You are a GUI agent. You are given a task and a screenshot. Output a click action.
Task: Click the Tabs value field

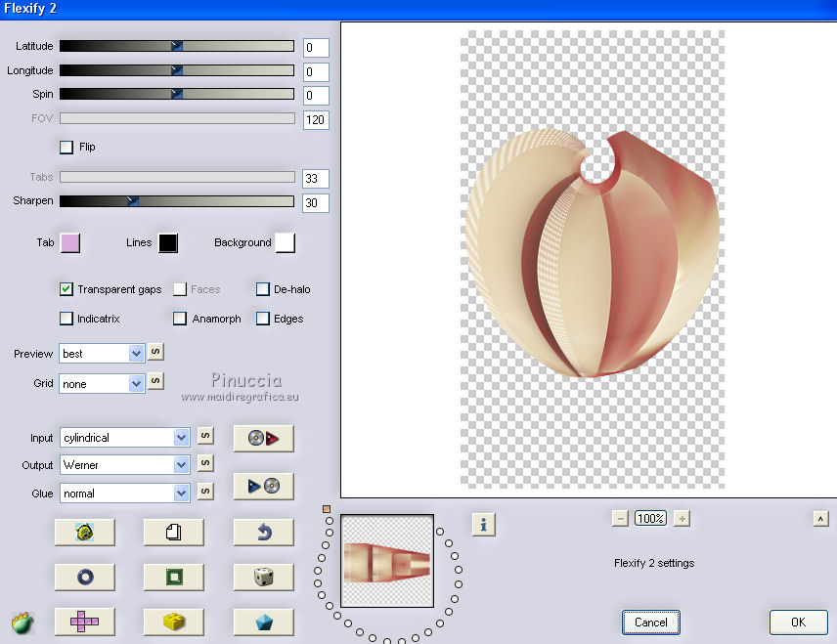[316, 178]
